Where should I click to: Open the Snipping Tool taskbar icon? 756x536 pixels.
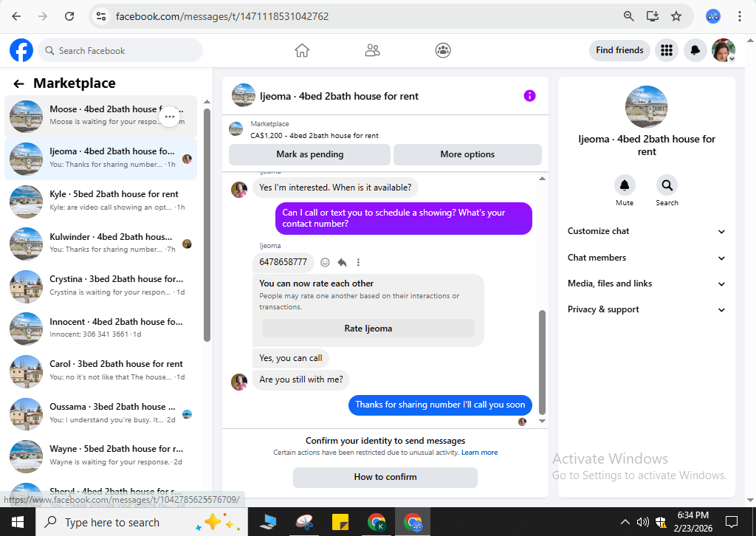[x=305, y=522]
